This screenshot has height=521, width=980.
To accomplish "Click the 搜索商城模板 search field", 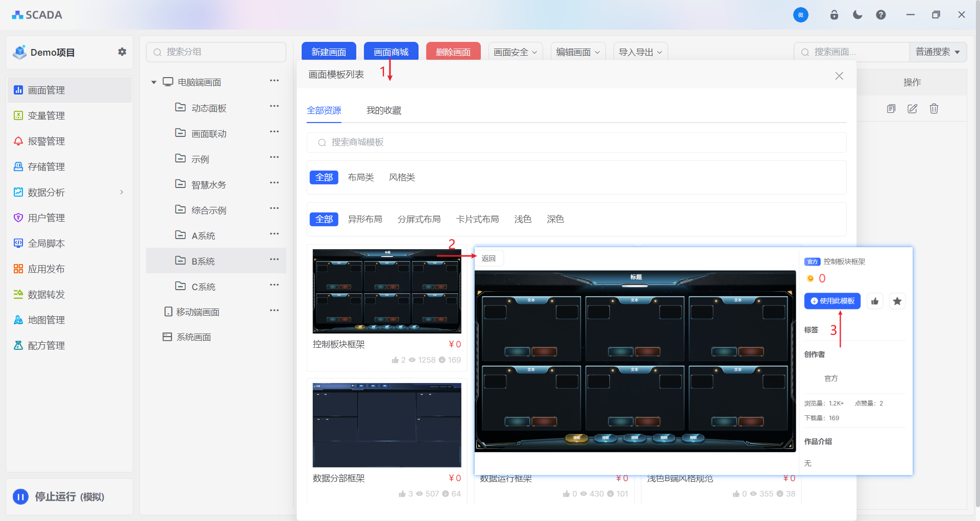I will pyautogui.click(x=576, y=143).
